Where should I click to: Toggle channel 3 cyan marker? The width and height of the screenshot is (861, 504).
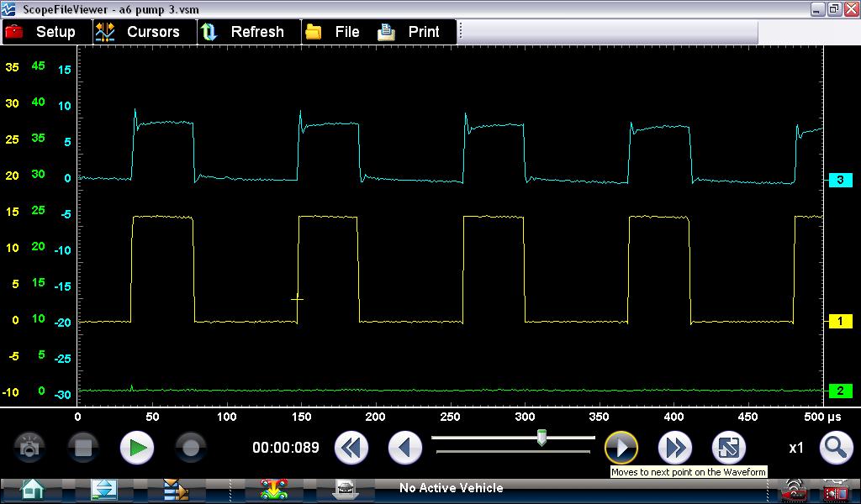point(840,181)
